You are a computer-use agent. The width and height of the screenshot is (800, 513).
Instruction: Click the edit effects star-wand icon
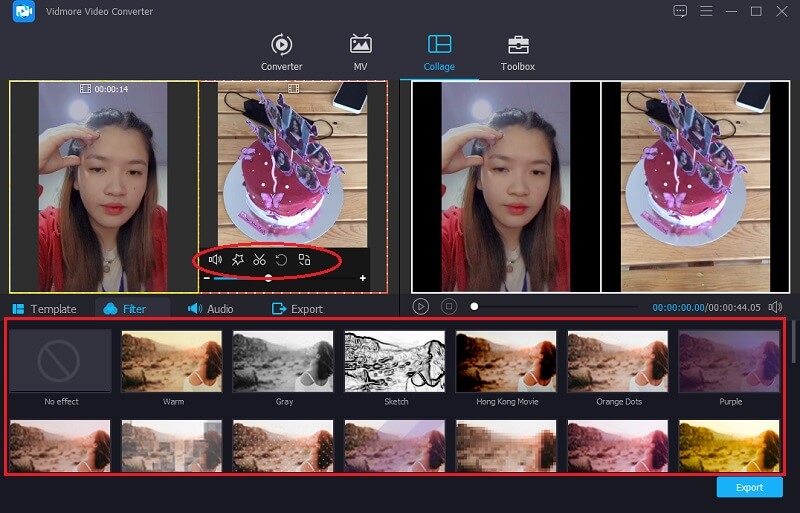click(x=237, y=260)
